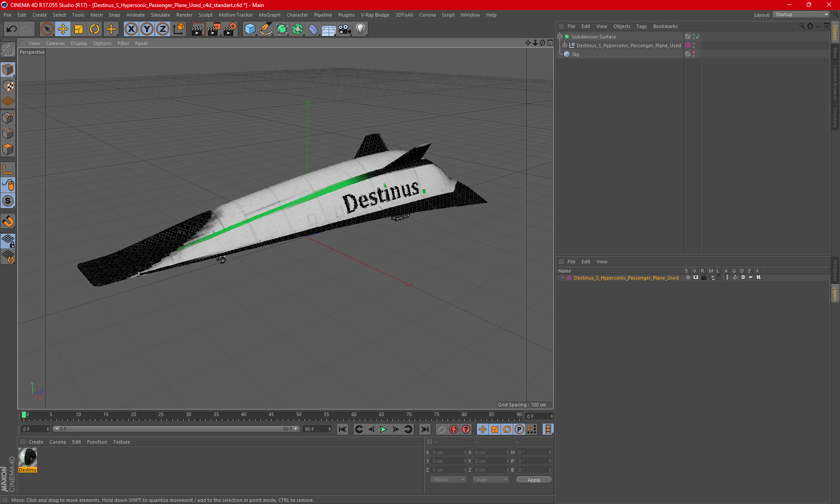Switch to Model mode in left palette
The image size is (840, 504).
tap(8, 70)
